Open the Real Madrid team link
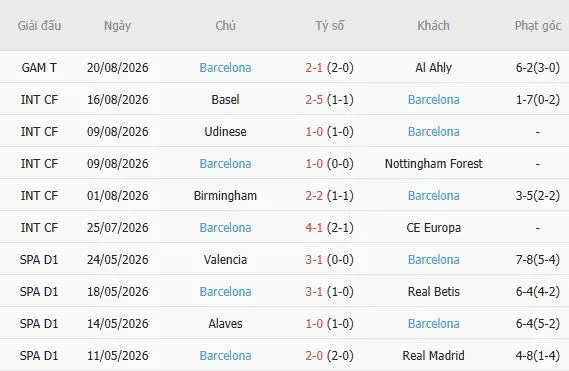 [x=434, y=355]
